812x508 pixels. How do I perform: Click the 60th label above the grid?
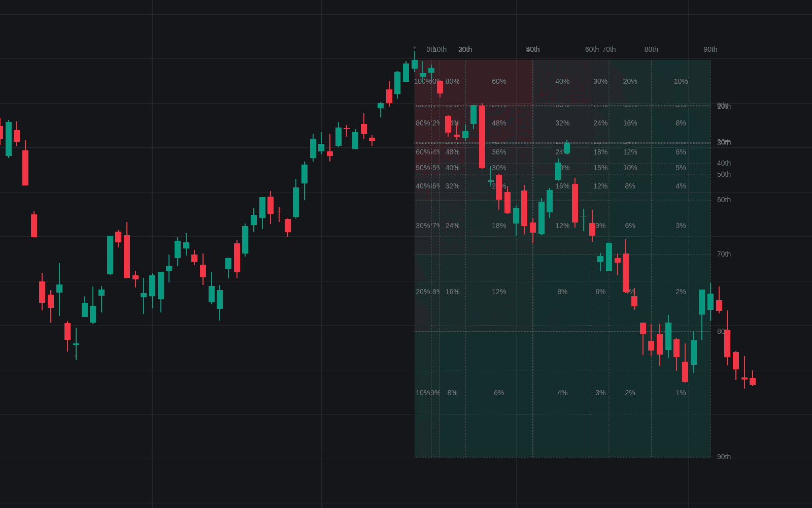click(x=592, y=49)
